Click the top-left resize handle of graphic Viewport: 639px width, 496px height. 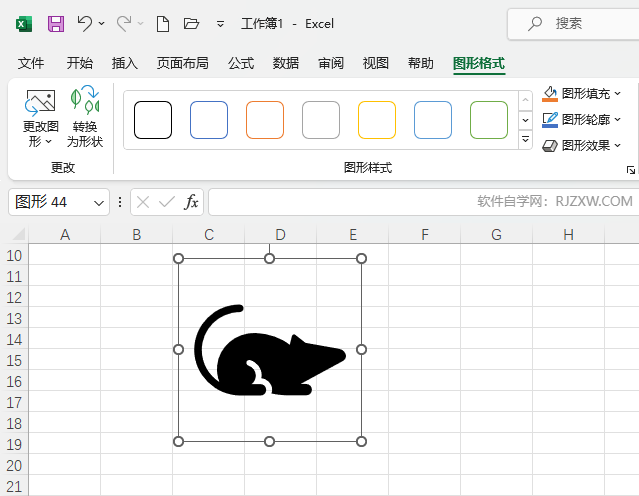click(178, 258)
